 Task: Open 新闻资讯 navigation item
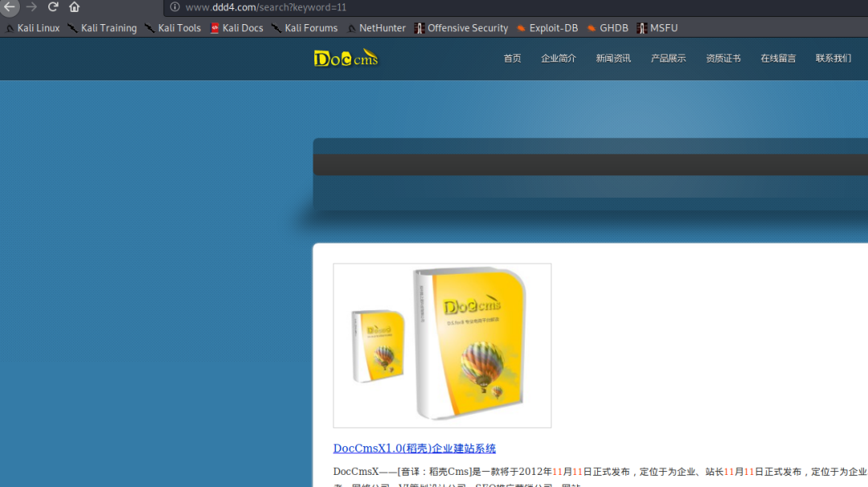(x=613, y=59)
